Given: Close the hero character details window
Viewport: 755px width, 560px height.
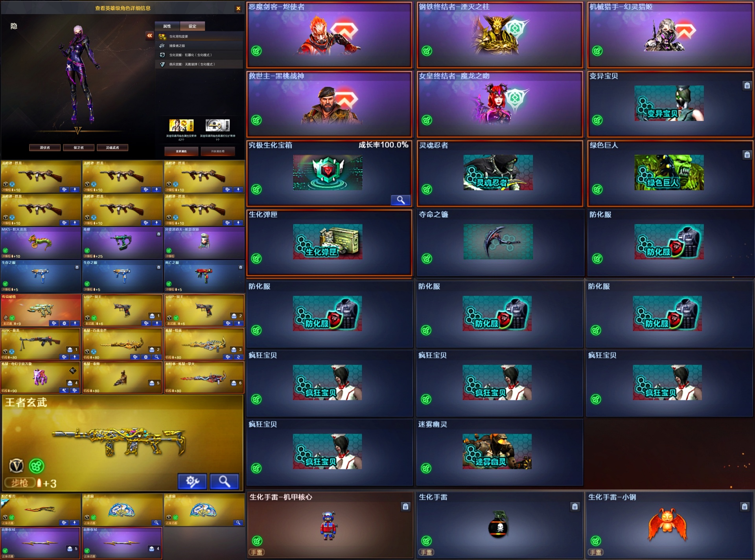Looking at the screenshot, I should (238, 8).
